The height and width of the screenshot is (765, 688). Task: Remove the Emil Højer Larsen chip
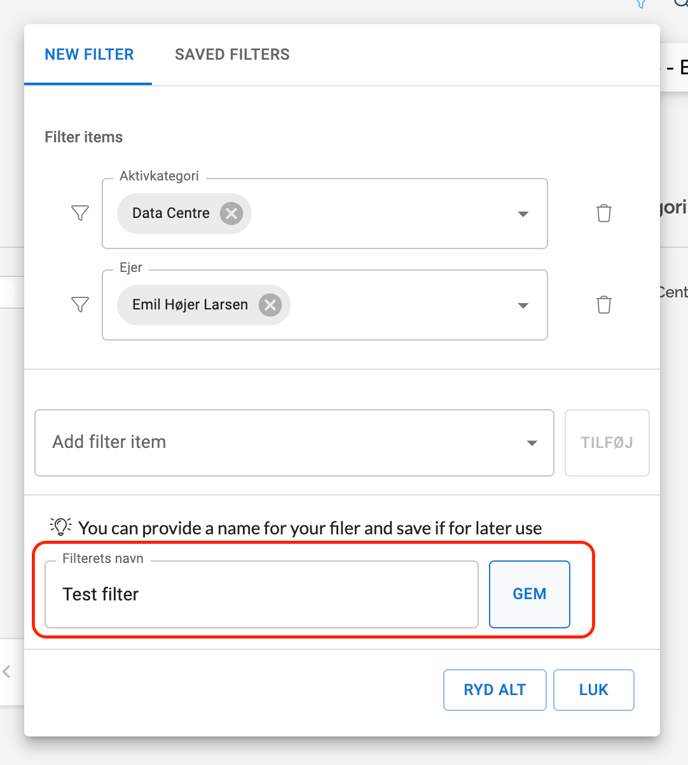pyautogui.click(x=270, y=305)
